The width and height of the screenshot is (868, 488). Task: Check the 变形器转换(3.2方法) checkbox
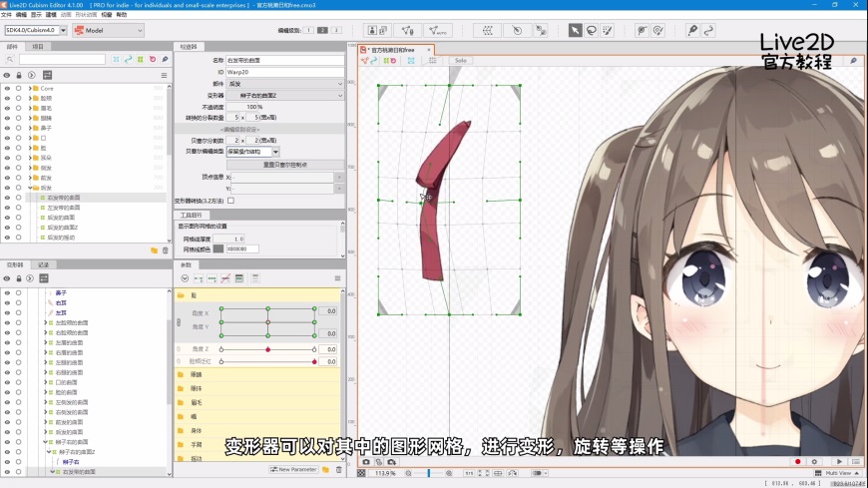point(230,201)
